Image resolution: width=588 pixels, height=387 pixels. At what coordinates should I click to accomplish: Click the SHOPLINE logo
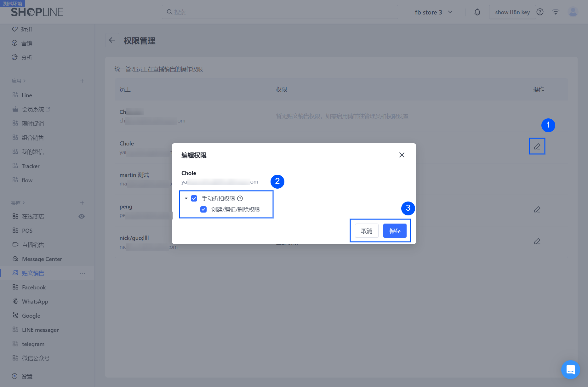point(37,12)
